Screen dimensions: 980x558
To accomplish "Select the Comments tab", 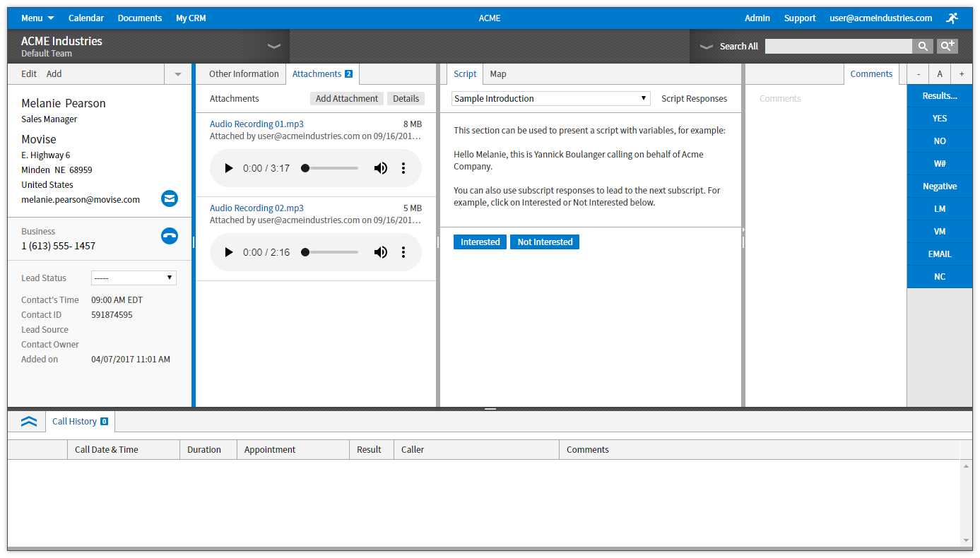I will (871, 74).
